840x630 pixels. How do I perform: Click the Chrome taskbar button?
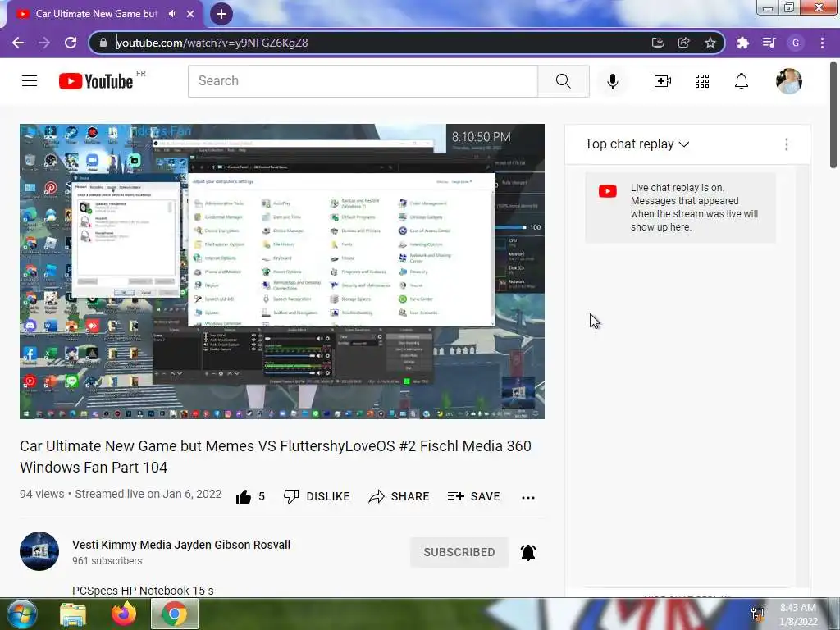[175, 614]
